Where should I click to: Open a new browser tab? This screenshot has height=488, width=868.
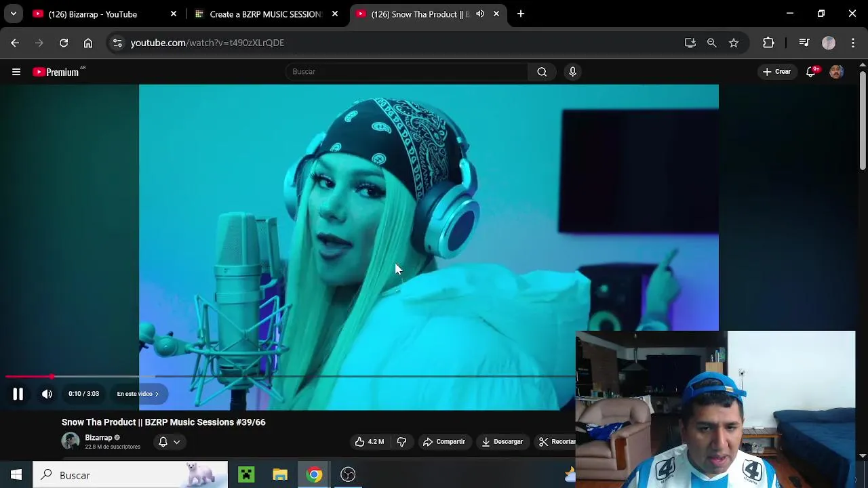point(521,14)
